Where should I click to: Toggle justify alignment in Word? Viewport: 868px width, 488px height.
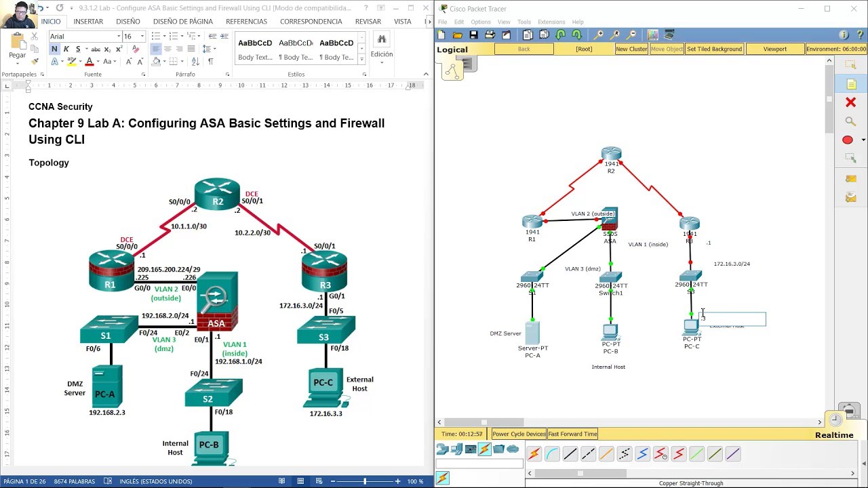point(192,49)
